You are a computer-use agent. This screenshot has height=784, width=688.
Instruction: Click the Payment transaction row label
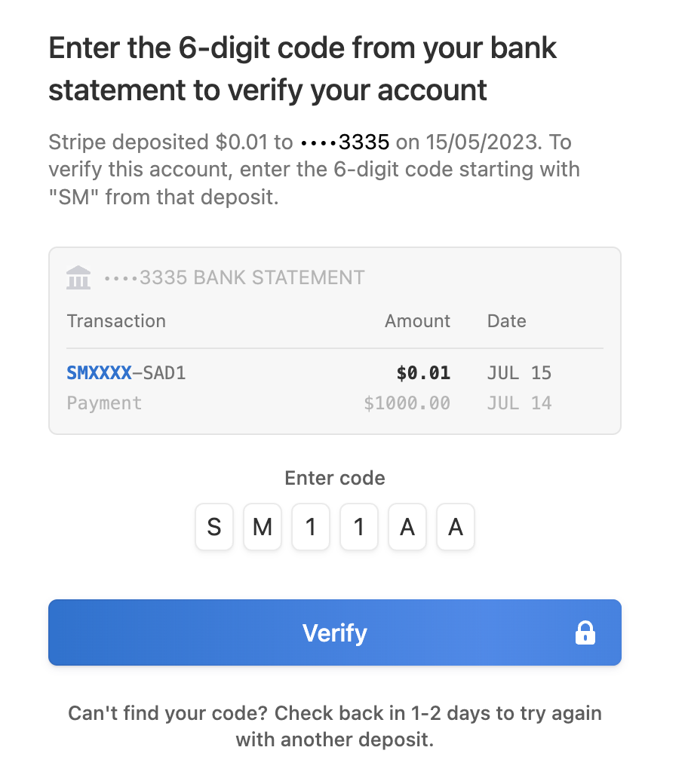point(104,403)
